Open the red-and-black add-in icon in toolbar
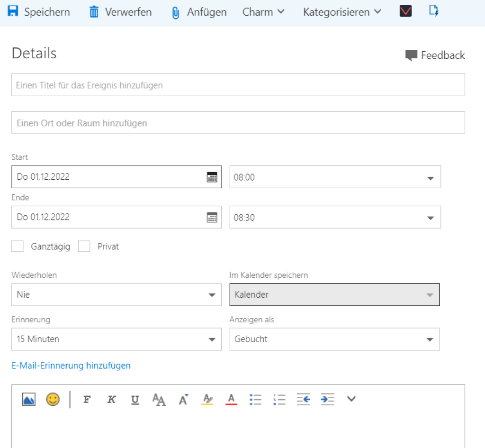 point(405,11)
